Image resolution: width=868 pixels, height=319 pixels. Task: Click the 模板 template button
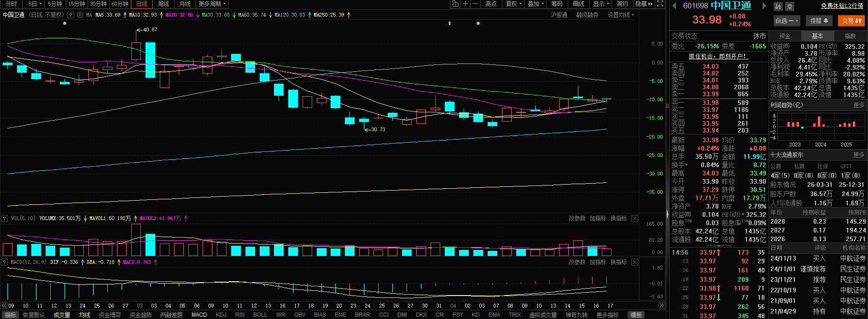[x=636, y=315]
